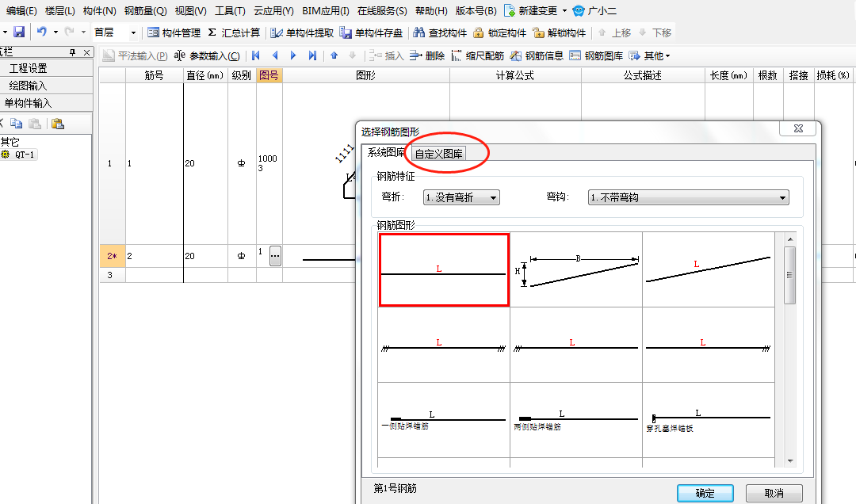Open 工具(T) menu

click(230, 11)
